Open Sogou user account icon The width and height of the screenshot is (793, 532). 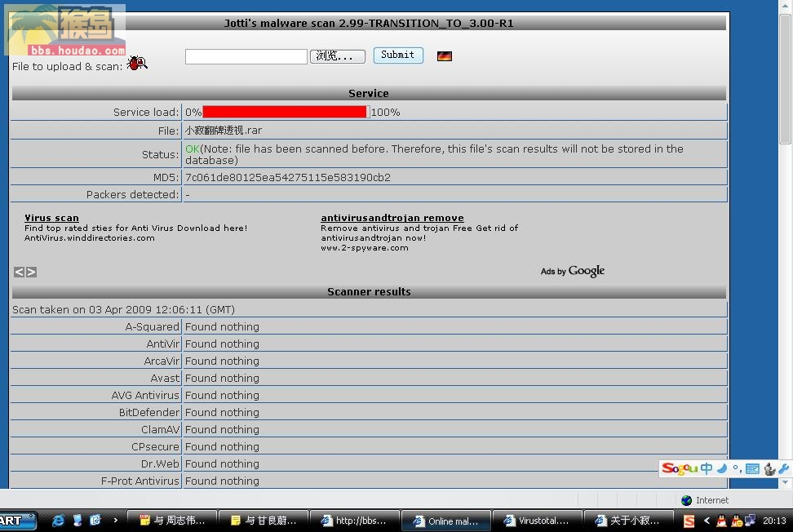point(769,469)
